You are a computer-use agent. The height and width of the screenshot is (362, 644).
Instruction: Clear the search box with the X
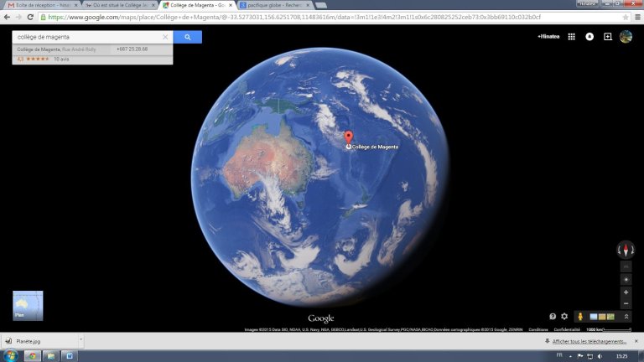point(165,37)
